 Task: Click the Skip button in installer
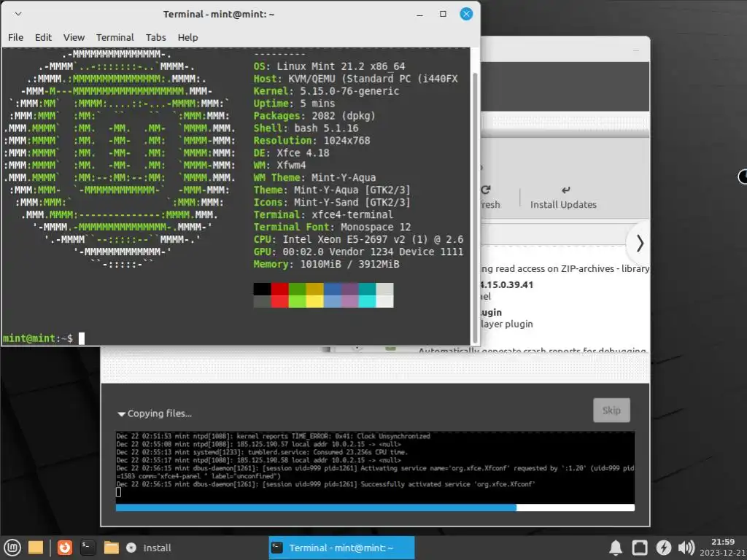point(612,410)
